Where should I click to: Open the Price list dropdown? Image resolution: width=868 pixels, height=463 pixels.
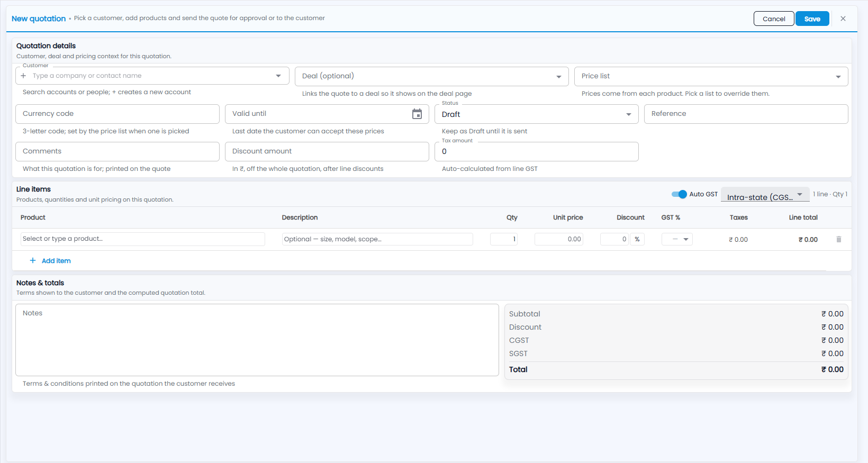(x=711, y=76)
